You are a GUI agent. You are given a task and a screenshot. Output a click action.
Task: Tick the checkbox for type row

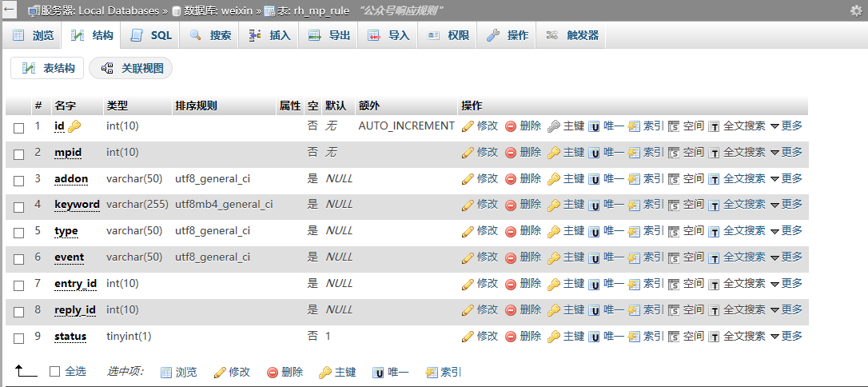tap(19, 233)
